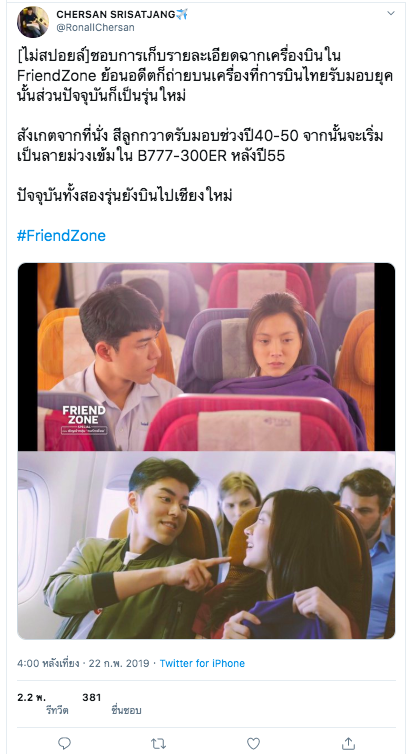The height and width of the screenshot is (754, 412).
Task: Open the share tweet upload icon
Action: tap(348, 742)
